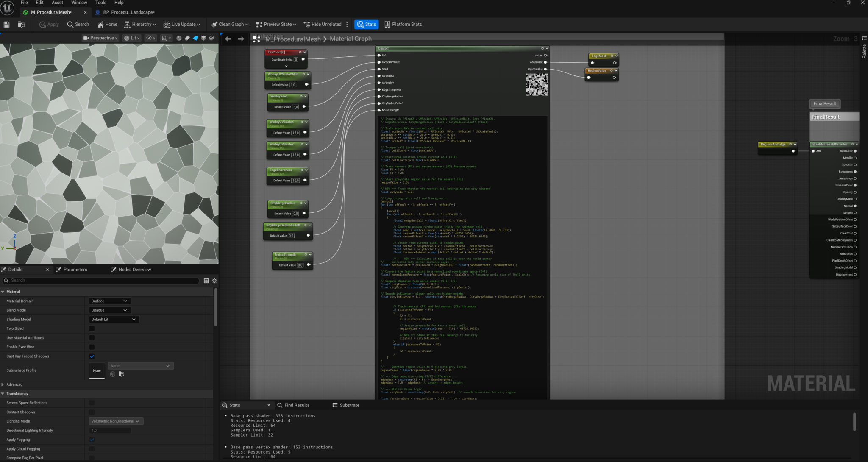Select the cube preview mesh icon
The height and width of the screenshot is (462, 868).
click(203, 38)
